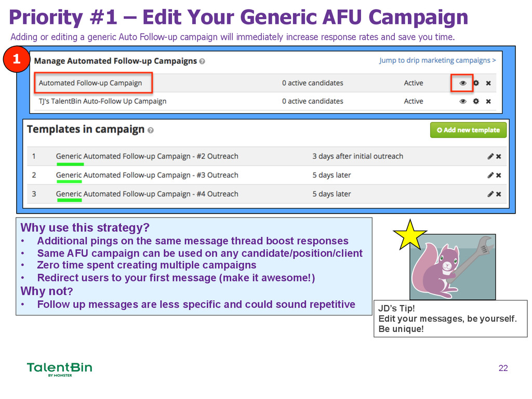Click help icon beside Manage Automated Follow-up Campaigns
This screenshot has width=532, height=399.
(x=202, y=61)
